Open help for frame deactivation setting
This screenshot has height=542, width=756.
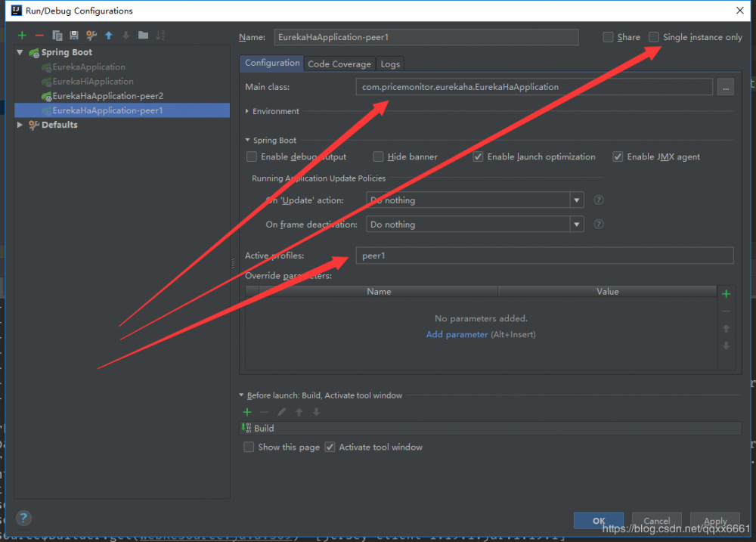599,225
